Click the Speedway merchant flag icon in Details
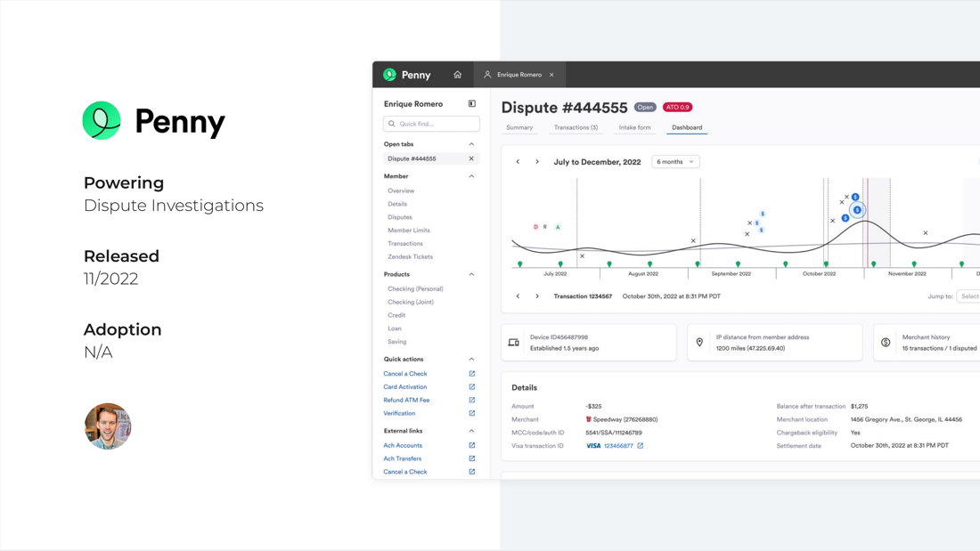The width and height of the screenshot is (980, 551). (590, 418)
